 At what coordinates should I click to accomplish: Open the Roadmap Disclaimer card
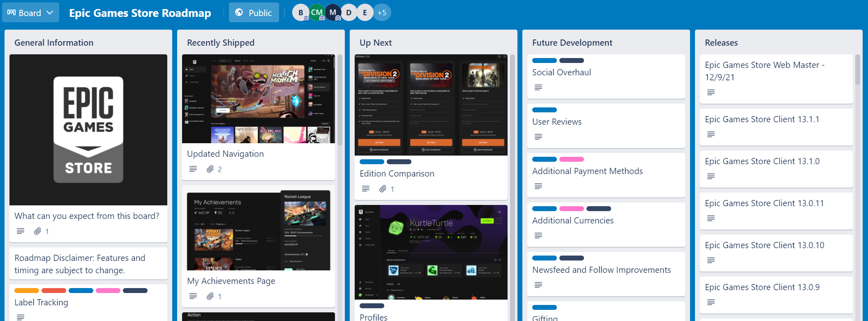coord(88,264)
